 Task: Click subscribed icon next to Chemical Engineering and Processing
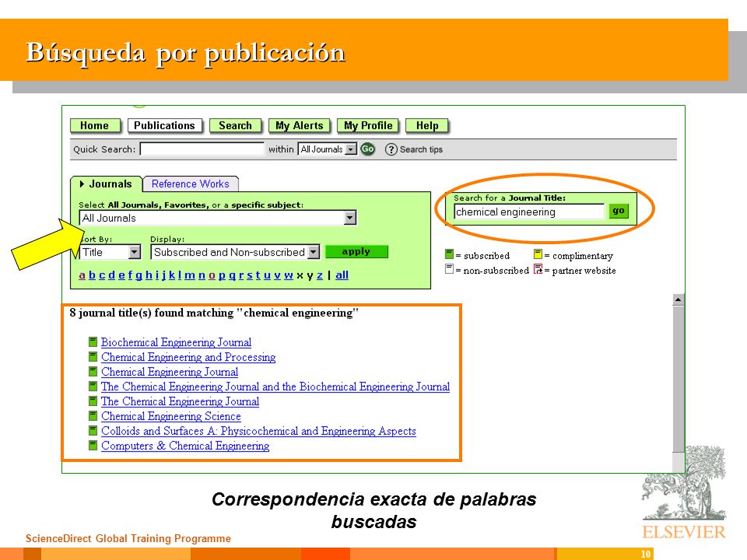(x=93, y=356)
